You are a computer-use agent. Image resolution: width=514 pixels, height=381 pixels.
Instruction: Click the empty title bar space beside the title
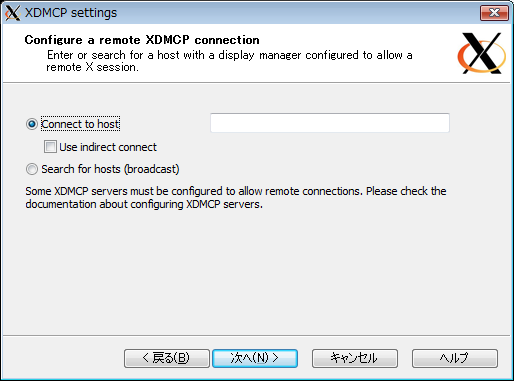(x=297, y=13)
